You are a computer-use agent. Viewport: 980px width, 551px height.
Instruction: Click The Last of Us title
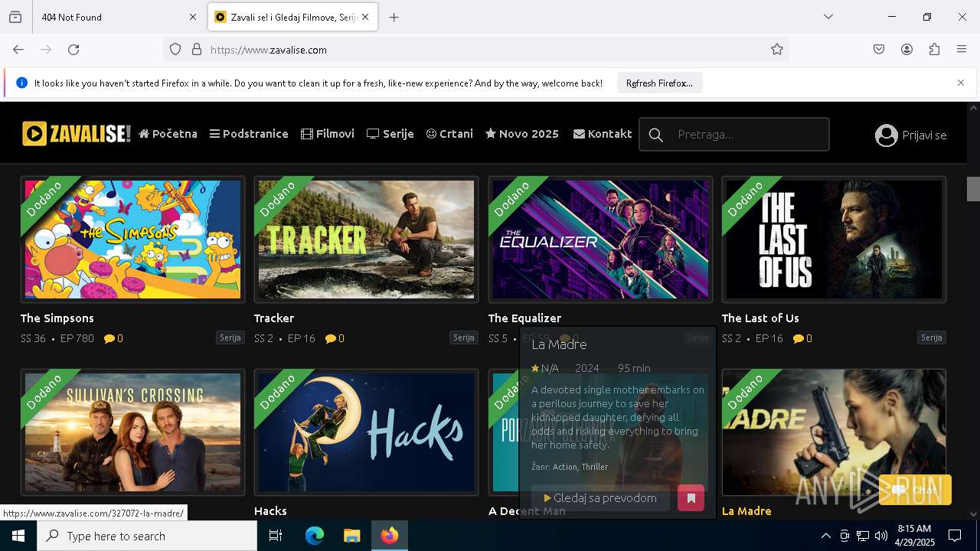coord(760,318)
